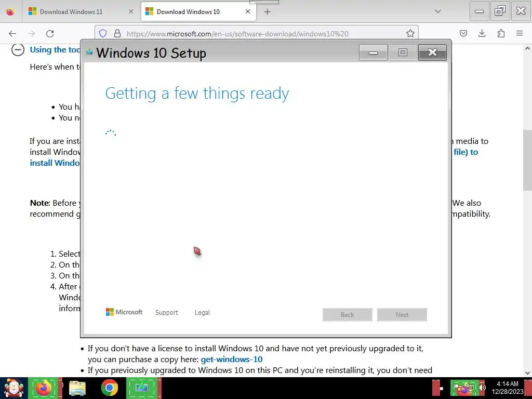This screenshot has height=399, width=532.
Task: Close the Windows 10 Setup dialog
Action: pyautogui.click(x=432, y=52)
